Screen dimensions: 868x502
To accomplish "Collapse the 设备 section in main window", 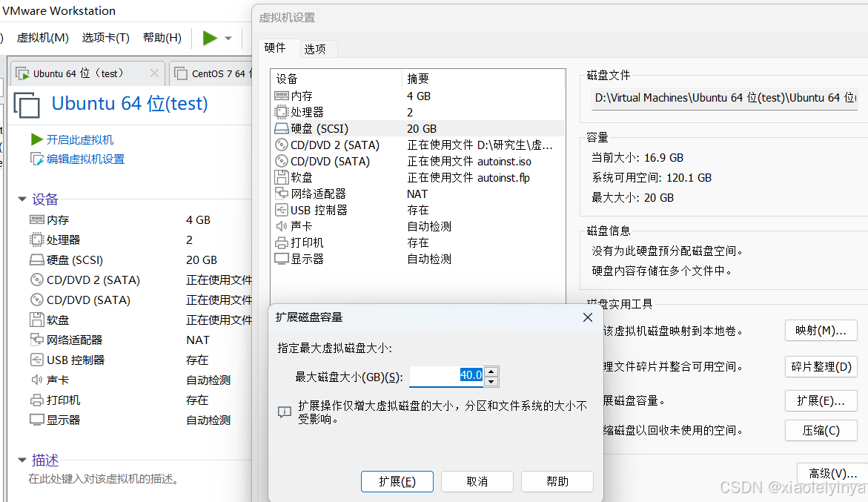I will click(22, 199).
